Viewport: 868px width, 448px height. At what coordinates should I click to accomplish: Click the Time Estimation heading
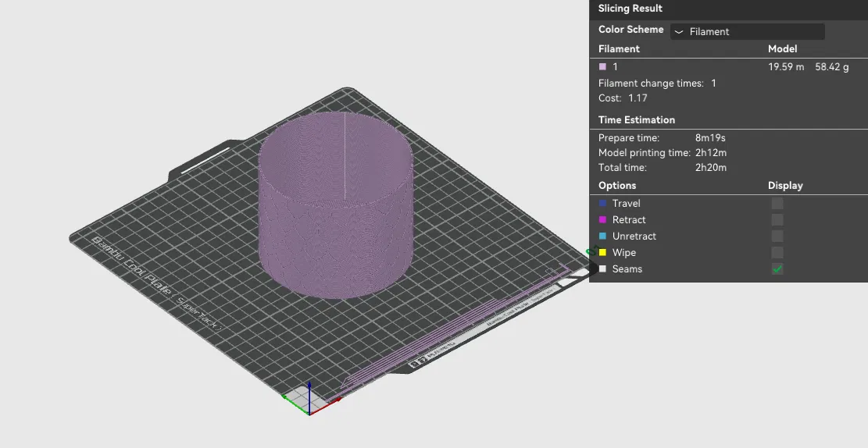coord(637,119)
